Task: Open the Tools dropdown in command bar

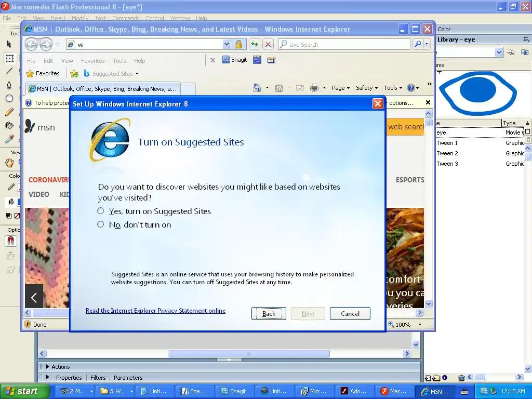Action: tap(393, 88)
